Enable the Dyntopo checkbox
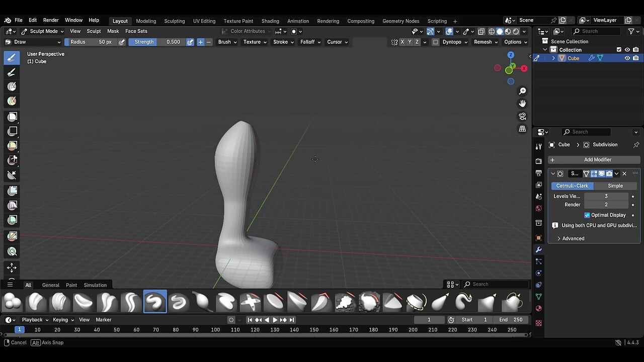644x362 pixels. 436,42
